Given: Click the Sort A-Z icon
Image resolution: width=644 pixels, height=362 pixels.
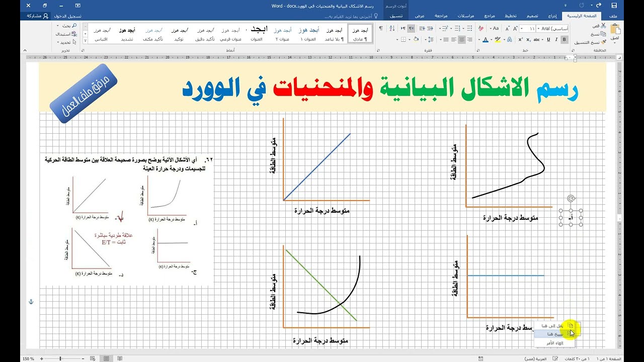Looking at the screenshot, I should click(392, 29).
